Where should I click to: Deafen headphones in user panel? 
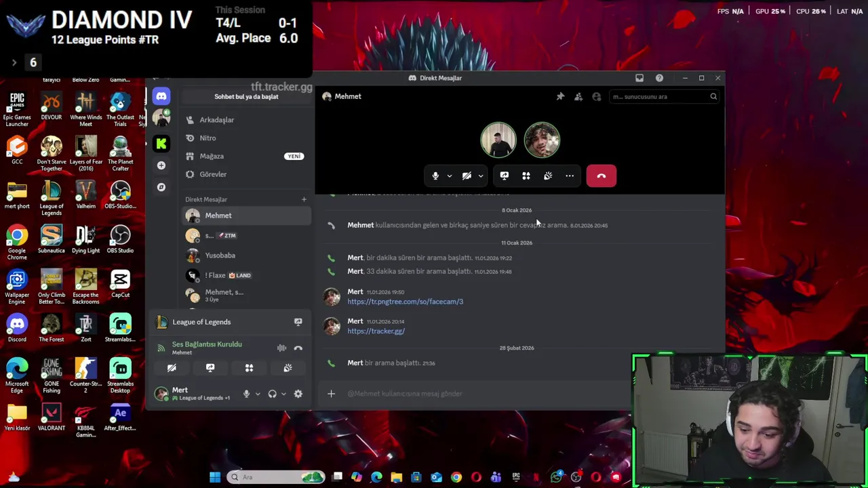(x=273, y=394)
